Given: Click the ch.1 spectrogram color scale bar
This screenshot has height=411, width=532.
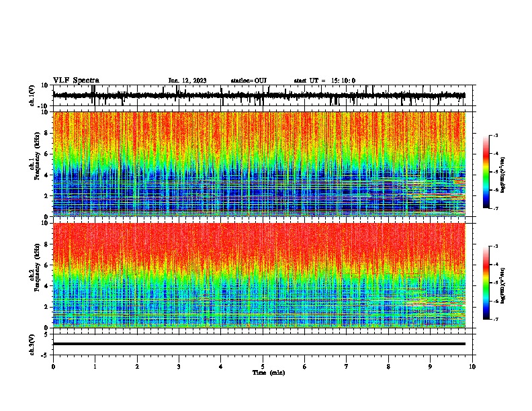Looking at the screenshot, I should 486,172.
